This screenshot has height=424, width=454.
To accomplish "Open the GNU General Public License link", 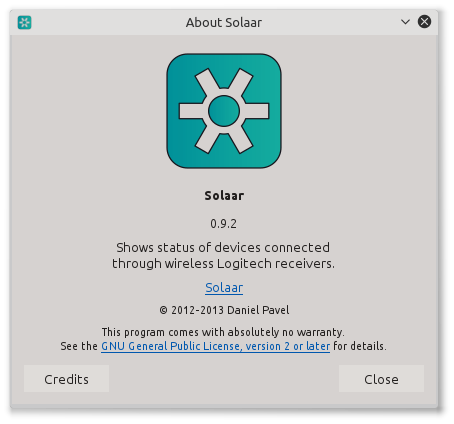I will pyautogui.click(x=215, y=346).
